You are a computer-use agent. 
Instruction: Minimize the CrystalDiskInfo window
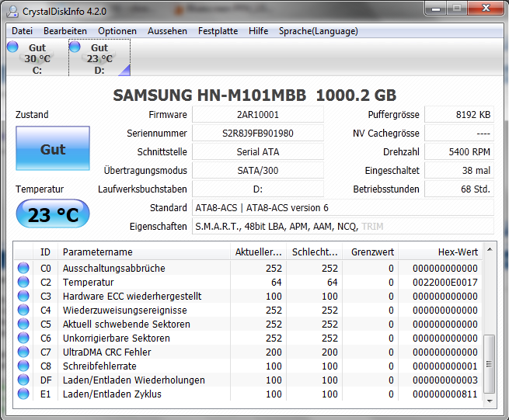436,9
